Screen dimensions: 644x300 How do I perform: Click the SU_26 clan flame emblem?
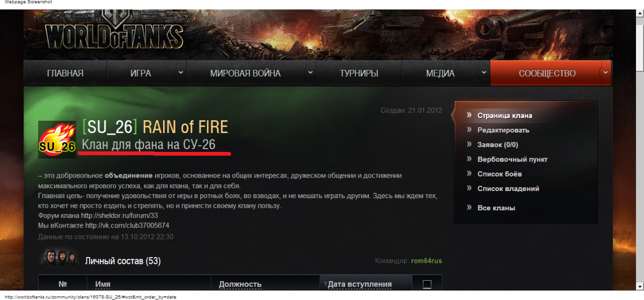pos(57,140)
